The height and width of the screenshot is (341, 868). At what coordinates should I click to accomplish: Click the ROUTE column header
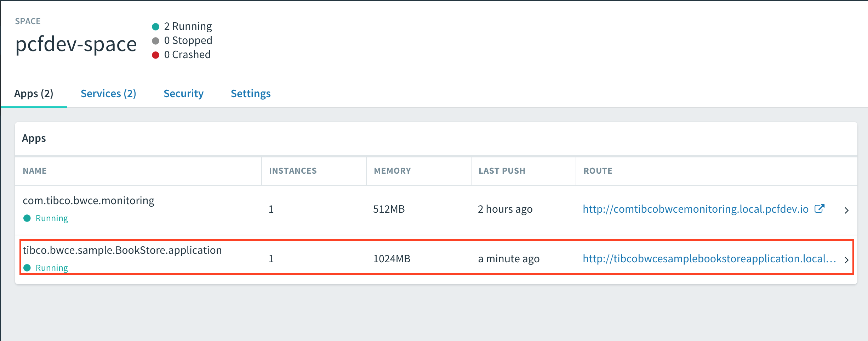[x=598, y=171]
